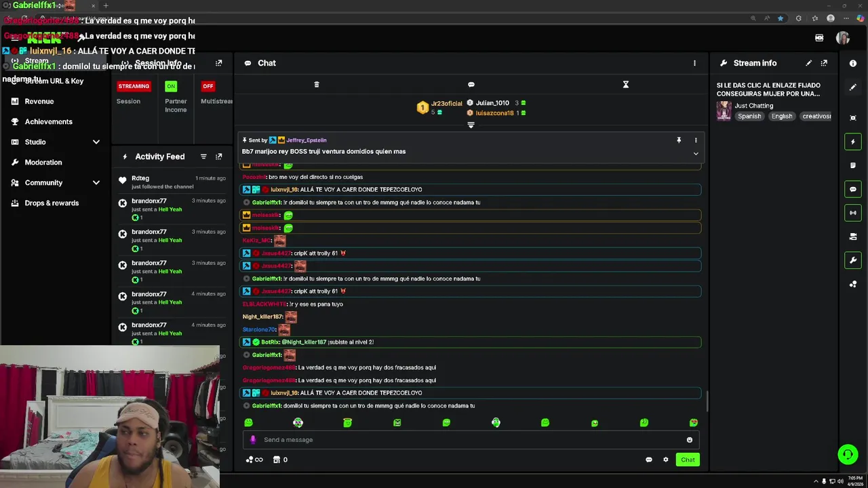Click the pencil icon in the right toolbar
868x488 pixels.
point(853,87)
